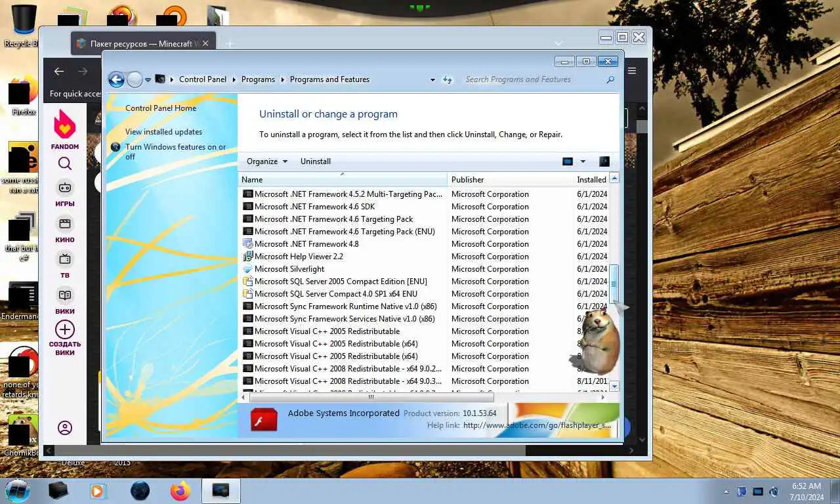
Task: Open address bar history dropdown
Action: [432, 79]
